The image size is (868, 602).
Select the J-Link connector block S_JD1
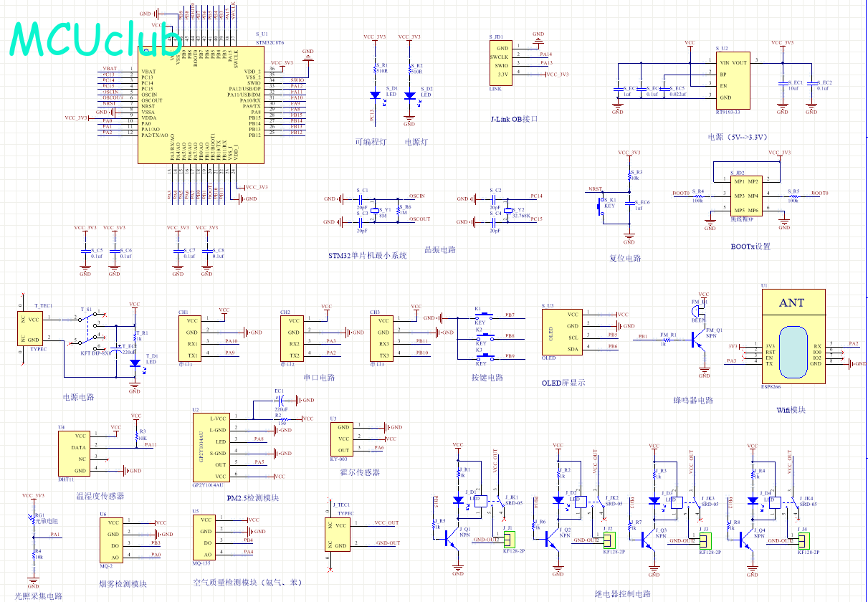(x=501, y=62)
